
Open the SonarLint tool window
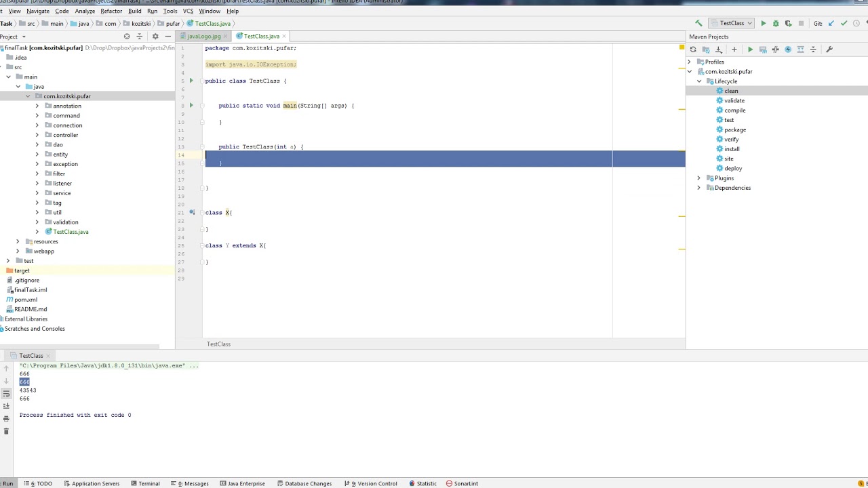[462, 483]
